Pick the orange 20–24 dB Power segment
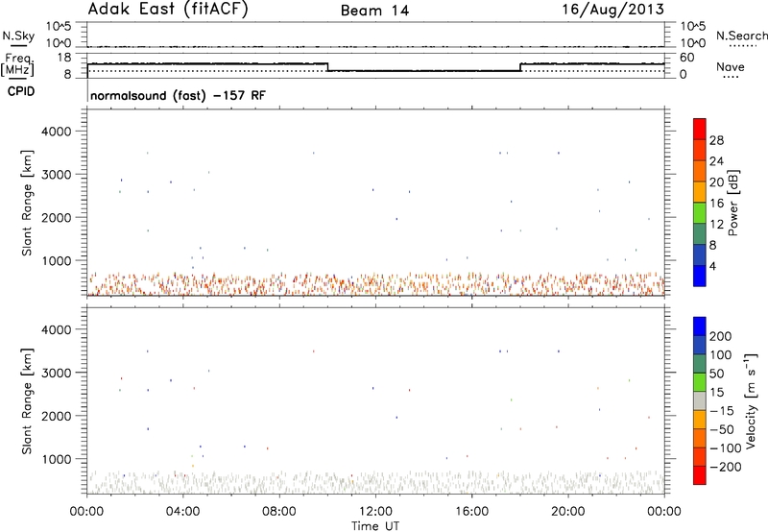768x532 pixels. (x=700, y=171)
